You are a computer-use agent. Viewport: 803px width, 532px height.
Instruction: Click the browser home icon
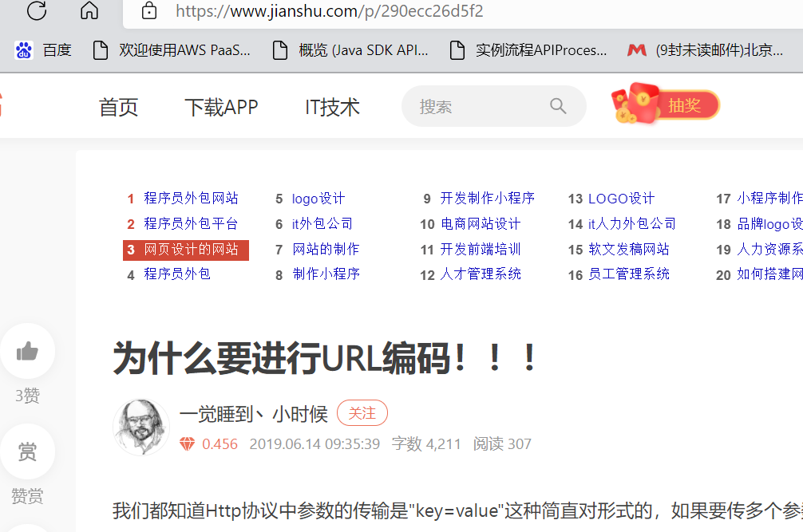[x=89, y=12]
